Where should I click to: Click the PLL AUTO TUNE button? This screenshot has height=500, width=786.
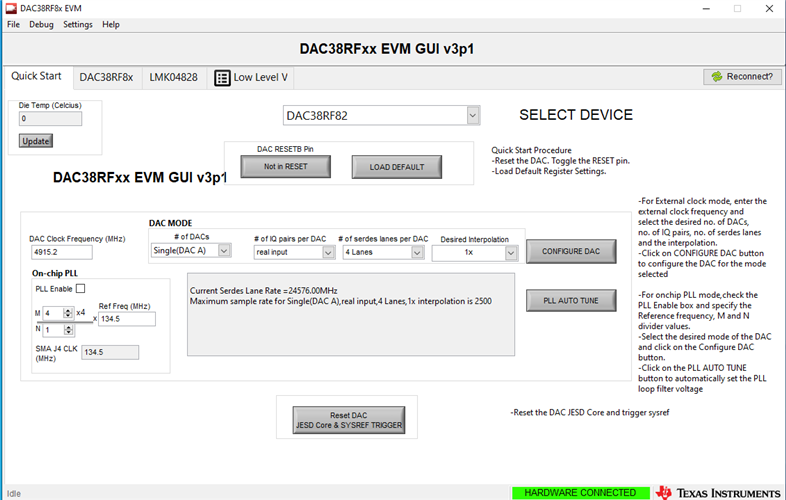click(x=571, y=300)
